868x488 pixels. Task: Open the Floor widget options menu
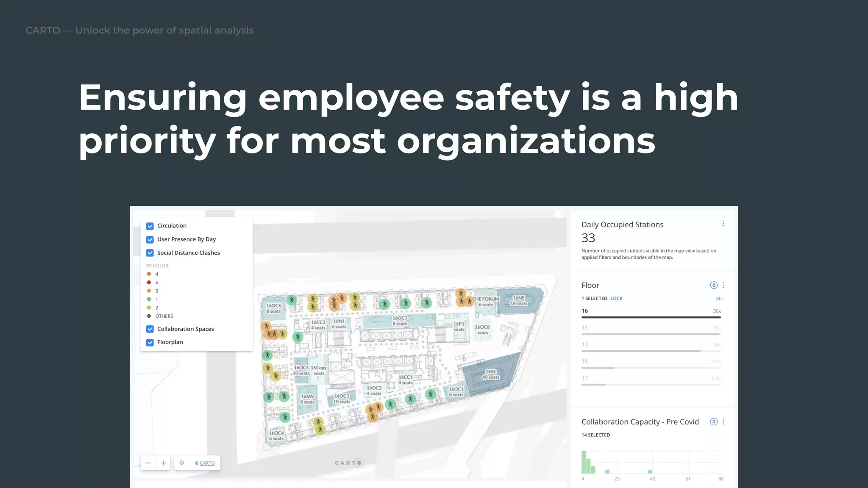click(723, 285)
